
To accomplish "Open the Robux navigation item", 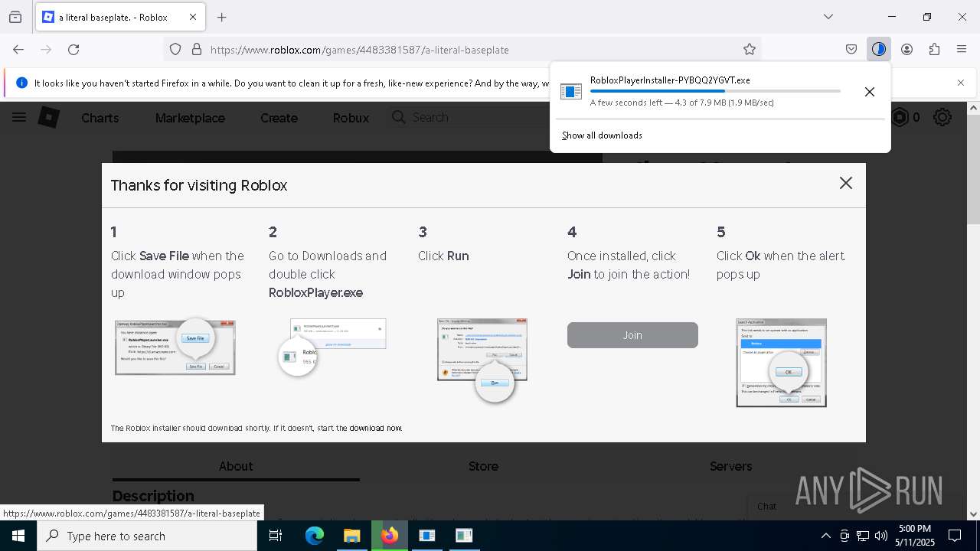I will point(351,118).
